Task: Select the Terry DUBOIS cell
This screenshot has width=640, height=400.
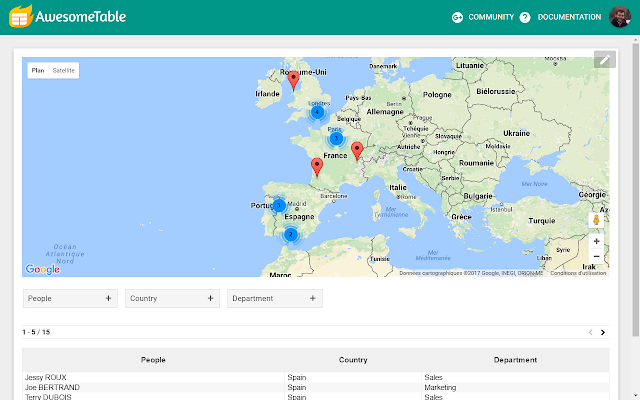Action: [x=153, y=397]
